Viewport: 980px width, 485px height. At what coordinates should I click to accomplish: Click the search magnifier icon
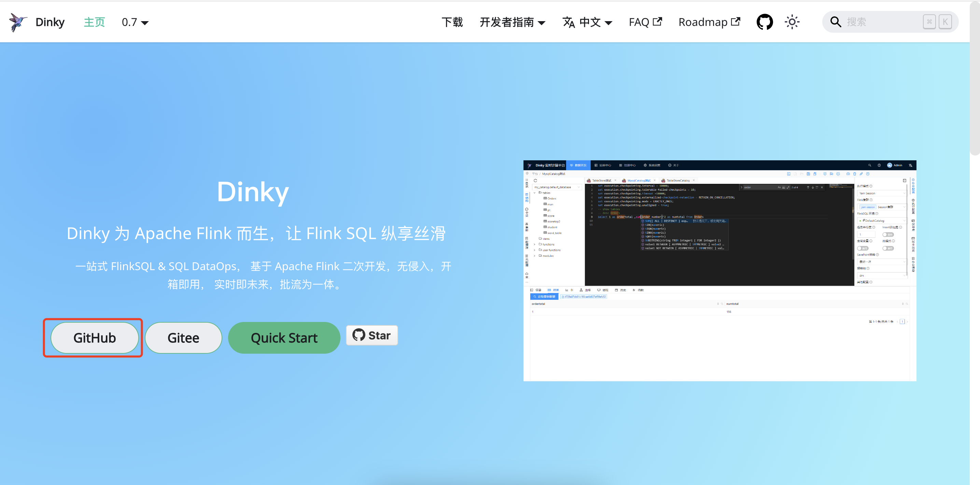pyautogui.click(x=836, y=22)
